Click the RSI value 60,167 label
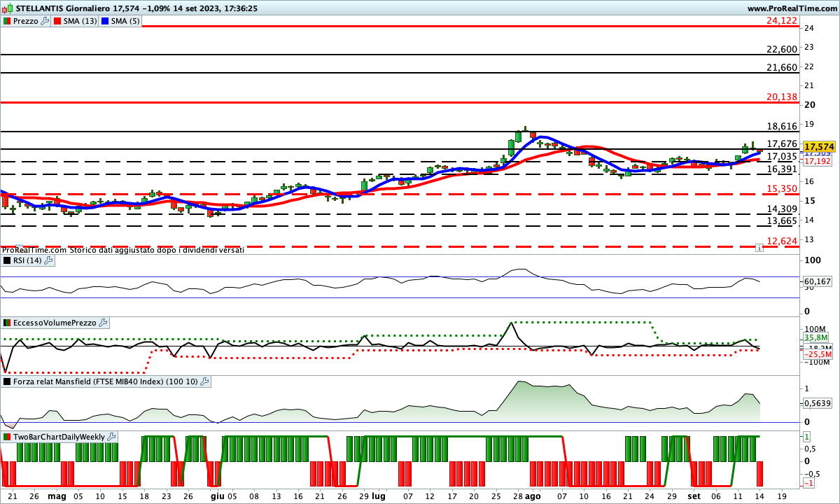The image size is (840, 504). coord(817,281)
